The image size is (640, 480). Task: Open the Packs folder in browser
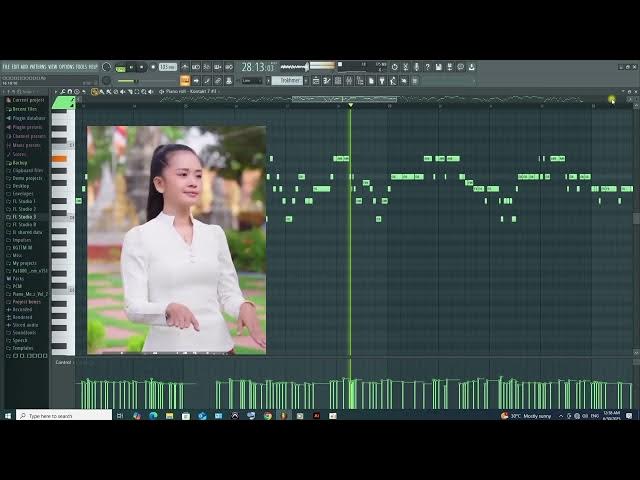[15, 278]
